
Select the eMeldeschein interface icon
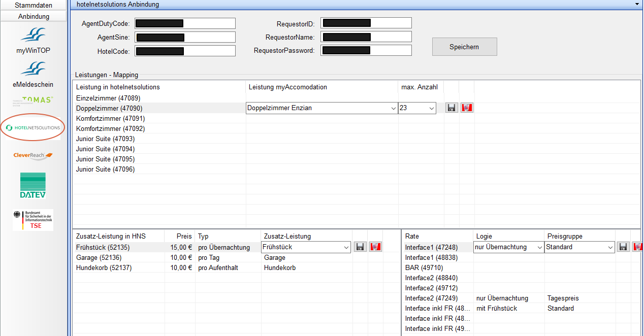coord(34,74)
